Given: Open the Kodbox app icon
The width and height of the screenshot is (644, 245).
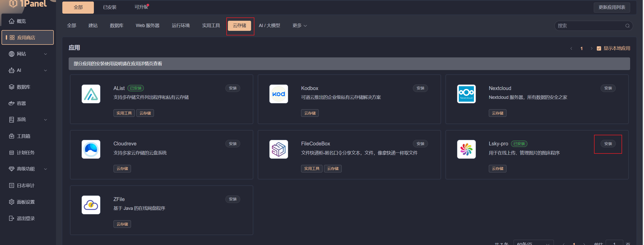Looking at the screenshot, I should tap(279, 94).
